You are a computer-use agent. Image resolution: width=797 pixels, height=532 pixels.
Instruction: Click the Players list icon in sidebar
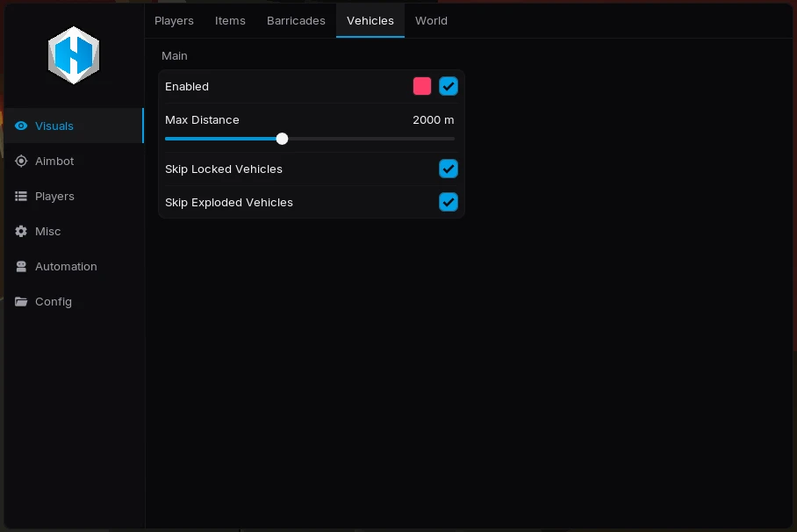pyautogui.click(x=21, y=196)
